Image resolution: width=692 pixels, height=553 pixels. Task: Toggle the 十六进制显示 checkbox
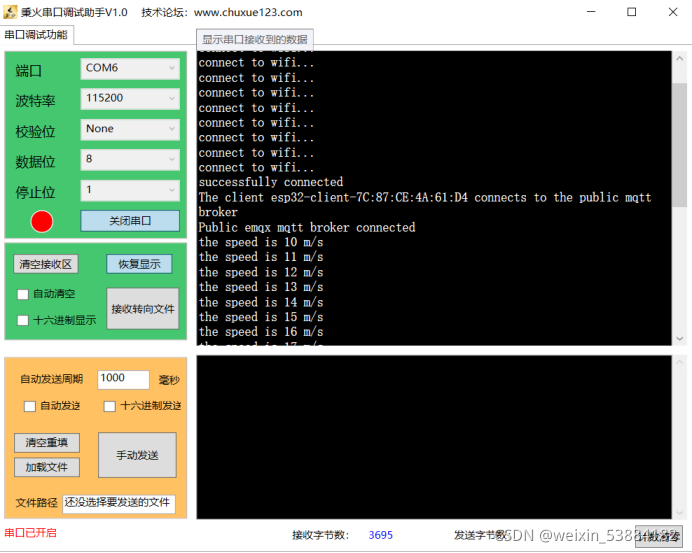[23, 320]
